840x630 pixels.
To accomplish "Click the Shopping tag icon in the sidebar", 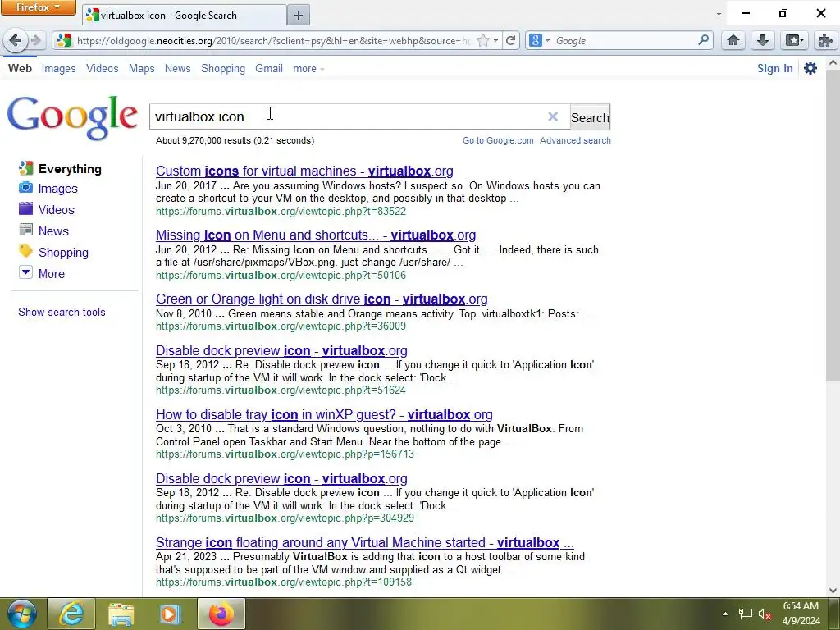I will tap(25, 251).
